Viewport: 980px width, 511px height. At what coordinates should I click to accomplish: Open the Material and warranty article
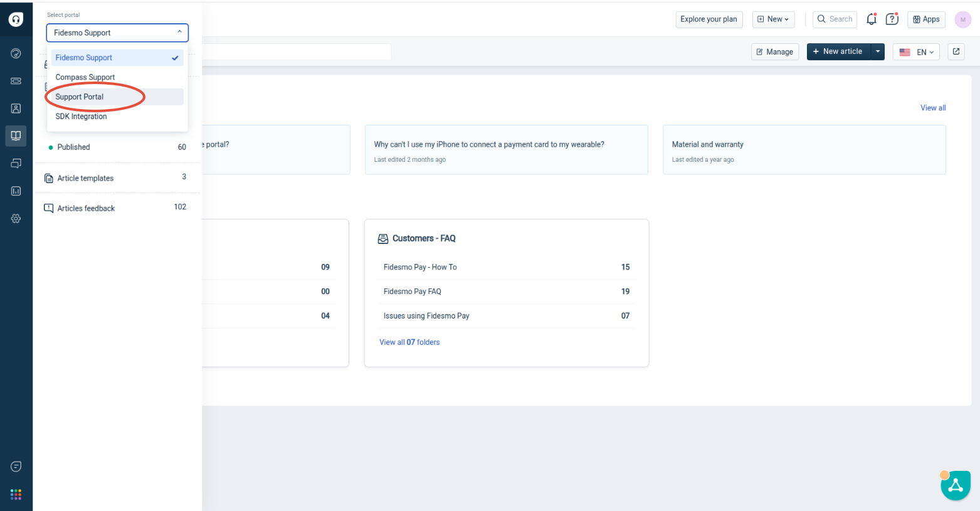(804, 150)
